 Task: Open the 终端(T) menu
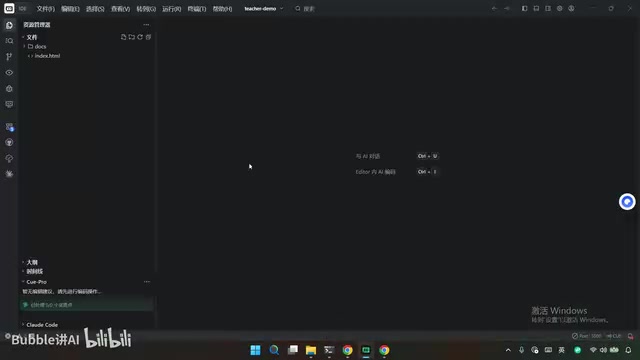(197, 9)
